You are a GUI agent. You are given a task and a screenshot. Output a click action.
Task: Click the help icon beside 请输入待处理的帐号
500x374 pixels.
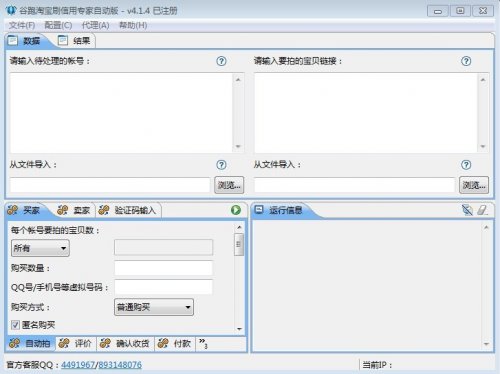pos(221,61)
